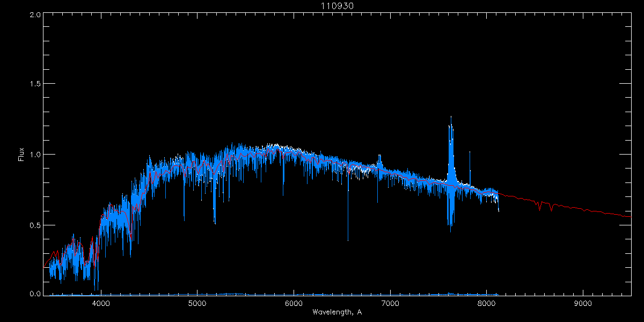The image size is (644, 322).
Task: Click the 6000 wavelength tick label
Action: click(294, 303)
